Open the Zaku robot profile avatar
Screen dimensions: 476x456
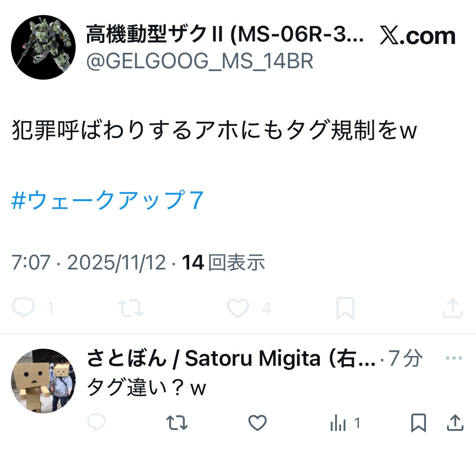(x=44, y=47)
